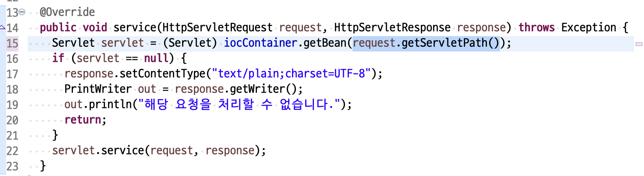Viewport: 644px width, 176px height.
Task: Click the highlighted request.getServletPath() expression
Action: (426, 43)
